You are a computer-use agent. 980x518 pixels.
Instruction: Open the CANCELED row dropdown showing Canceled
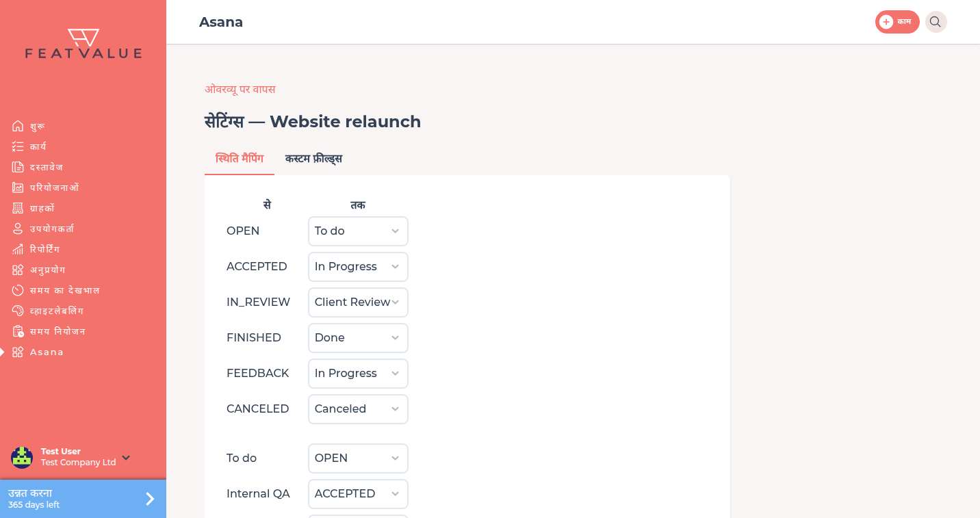point(358,409)
